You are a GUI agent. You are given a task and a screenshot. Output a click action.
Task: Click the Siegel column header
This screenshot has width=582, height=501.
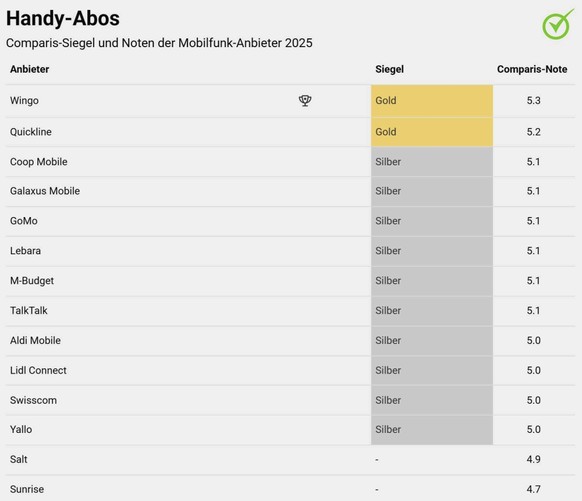click(x=389, y=69)
